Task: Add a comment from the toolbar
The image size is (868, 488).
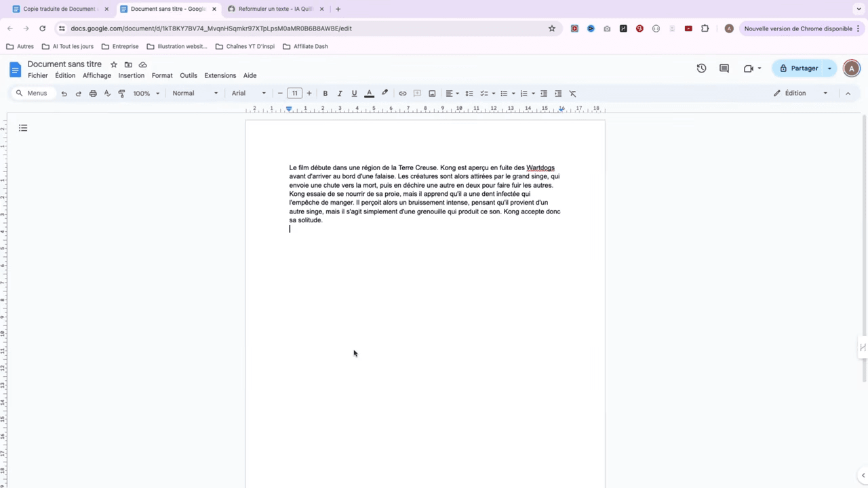Action: click(417, 94)
